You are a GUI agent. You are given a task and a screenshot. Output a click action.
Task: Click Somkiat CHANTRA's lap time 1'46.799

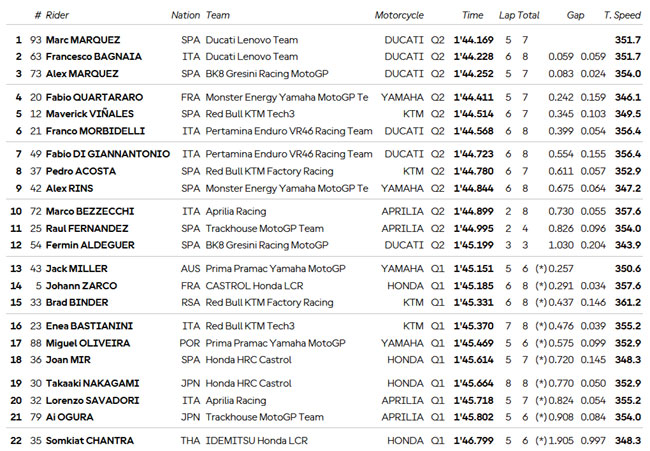[x=473, y=441]
